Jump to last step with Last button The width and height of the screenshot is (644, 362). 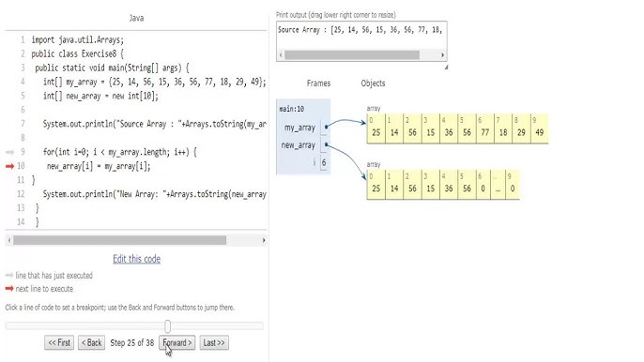pos(214,342)
